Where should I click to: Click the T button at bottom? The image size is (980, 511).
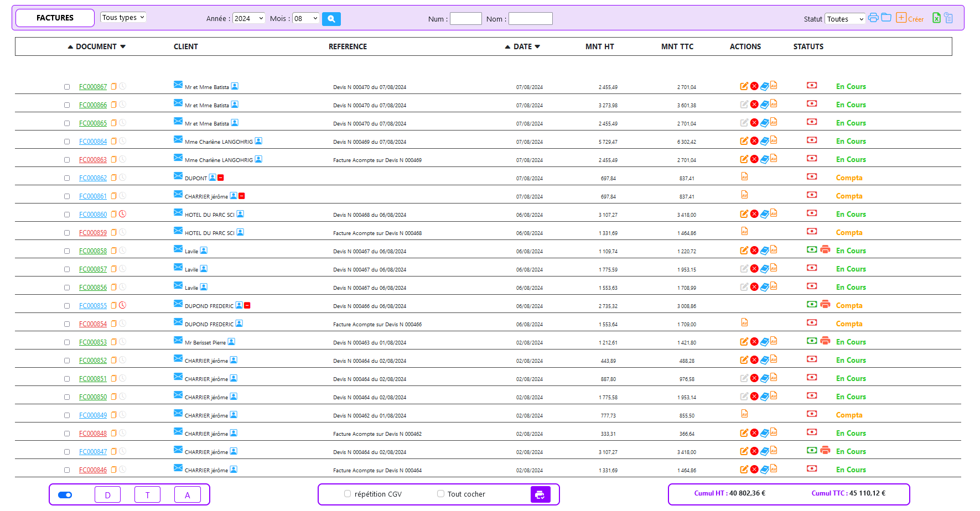click(148, 495)
